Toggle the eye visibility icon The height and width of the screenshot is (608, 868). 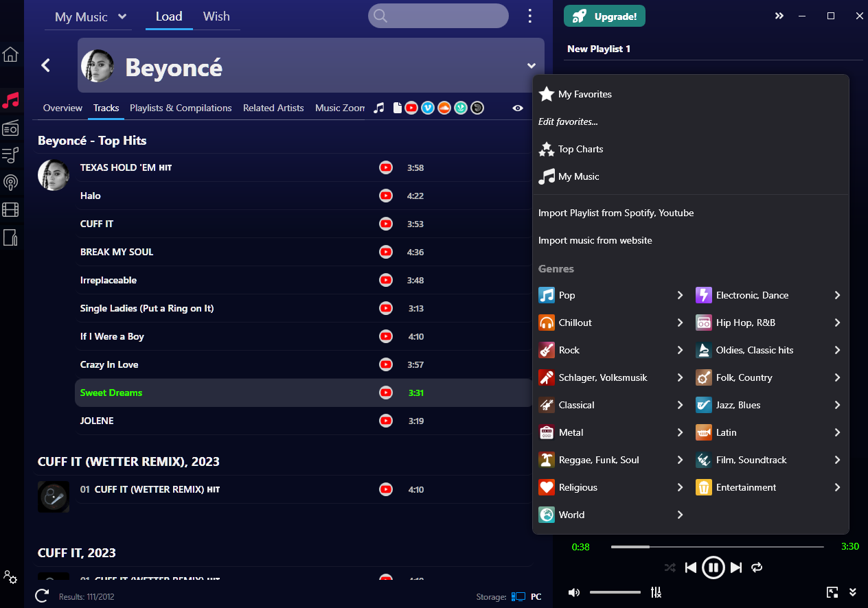[518, 108]
